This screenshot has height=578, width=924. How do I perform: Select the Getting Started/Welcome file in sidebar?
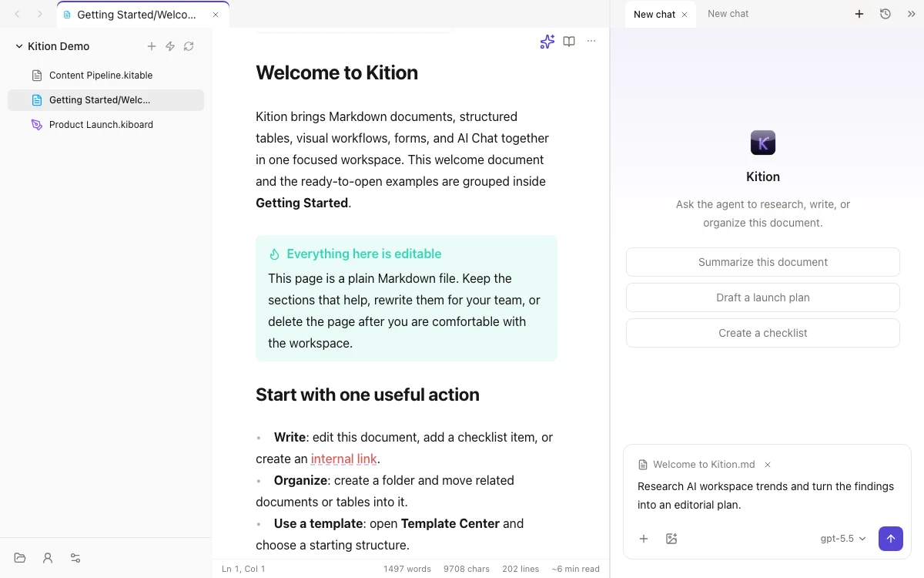point(105,100)
